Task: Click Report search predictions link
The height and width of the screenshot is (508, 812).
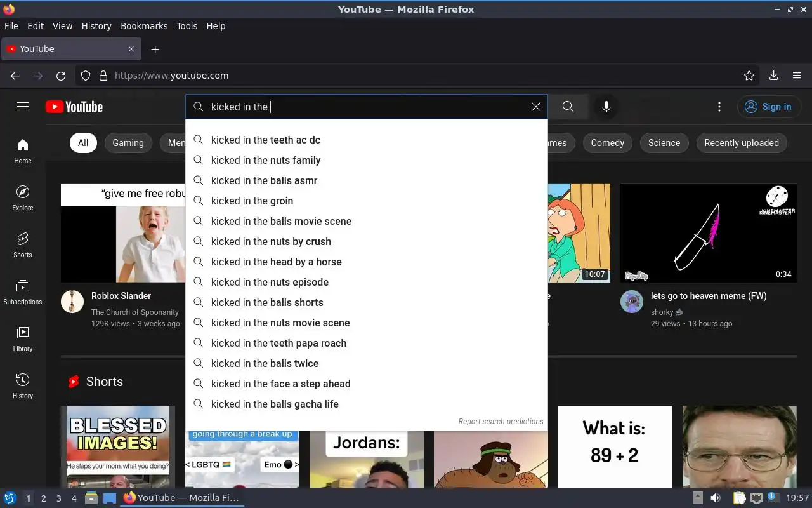Action: (x=501, y=422)
